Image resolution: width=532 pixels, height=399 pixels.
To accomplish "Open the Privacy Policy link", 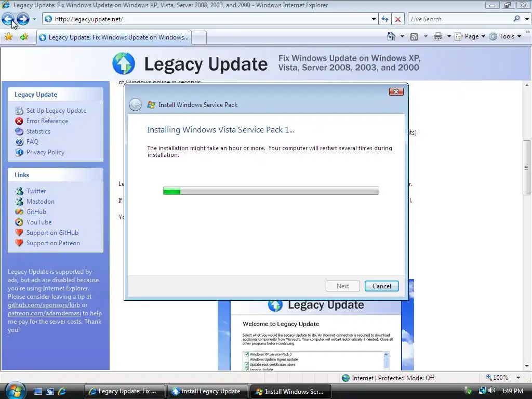I will (46, 152).
